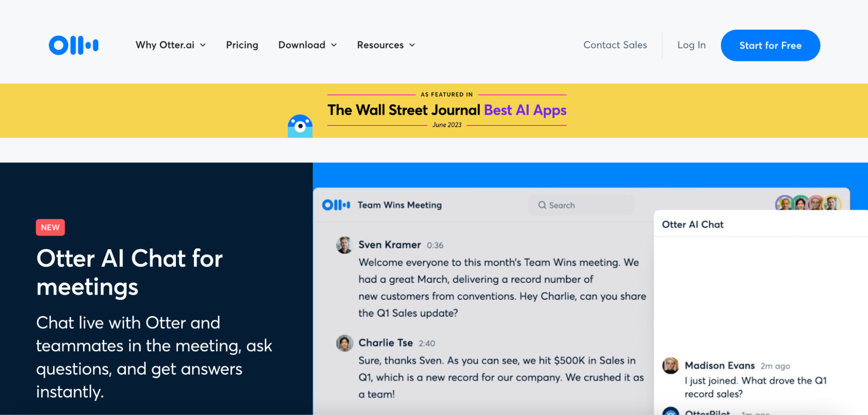Click Sven Kramer's avatar
Image resolution: width=868 pixels, height=415 pixels.
[x=344, y=245]
